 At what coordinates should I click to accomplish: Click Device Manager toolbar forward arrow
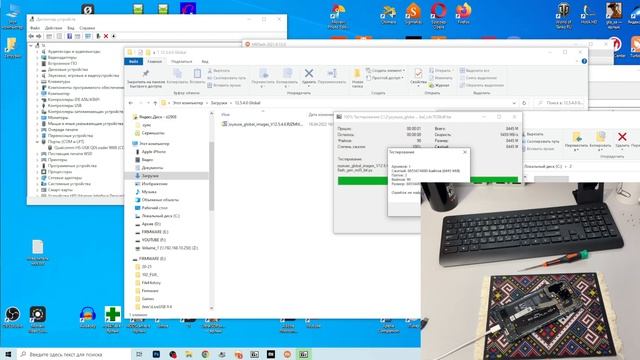tap(39, 36)
